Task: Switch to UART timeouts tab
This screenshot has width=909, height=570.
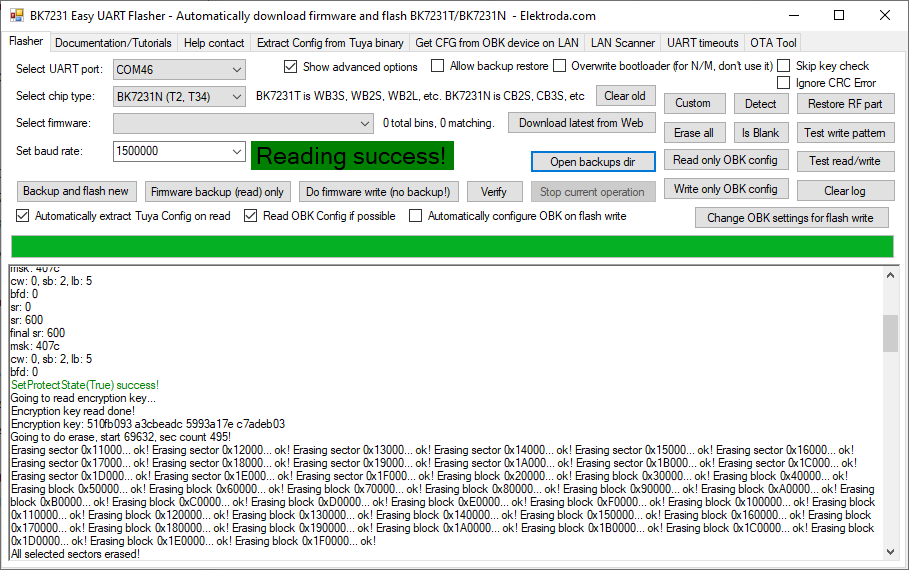Action: pyautogui.click(x=703, y=43)
